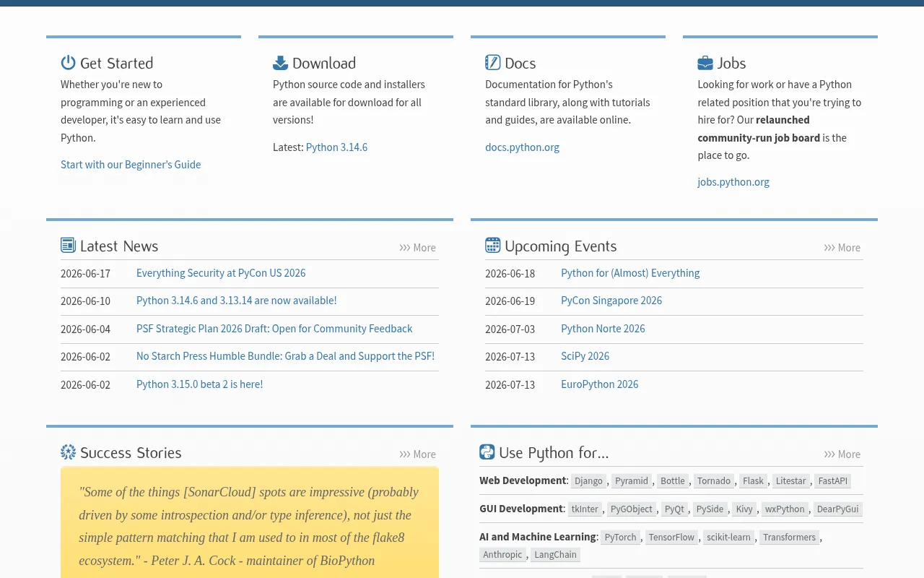Viewport: 924px width, 578px height.
Task: Select the Litestar tag
Action: click(791, 481)
